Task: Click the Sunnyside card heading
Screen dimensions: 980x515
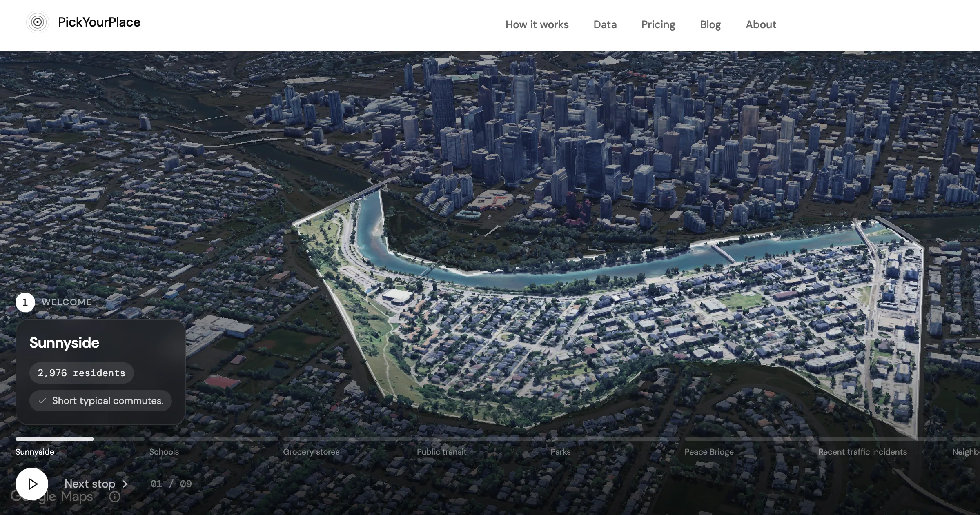Action: click(64, 343)
